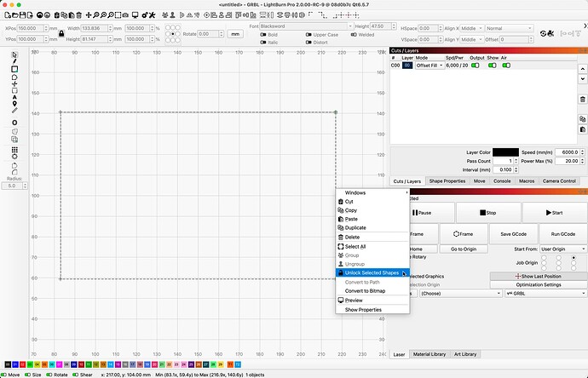Click the black Layer Color swatch

click(x=505, y=152)
